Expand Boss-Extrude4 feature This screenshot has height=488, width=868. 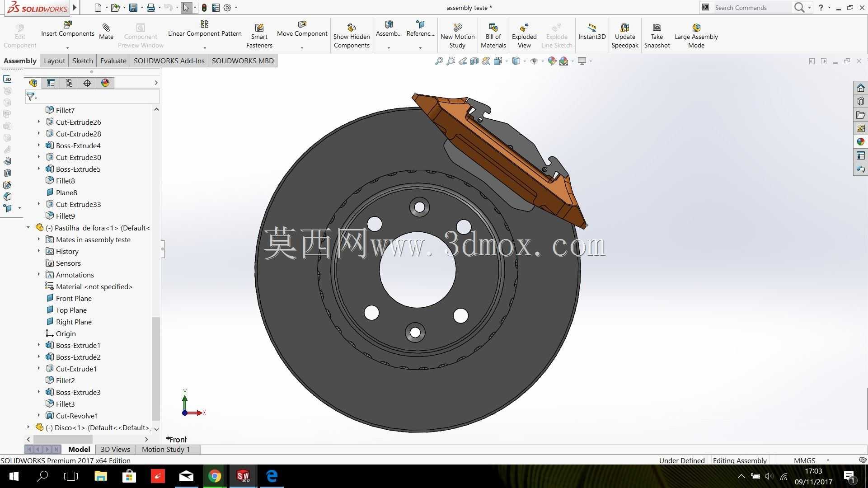[39, 145]
